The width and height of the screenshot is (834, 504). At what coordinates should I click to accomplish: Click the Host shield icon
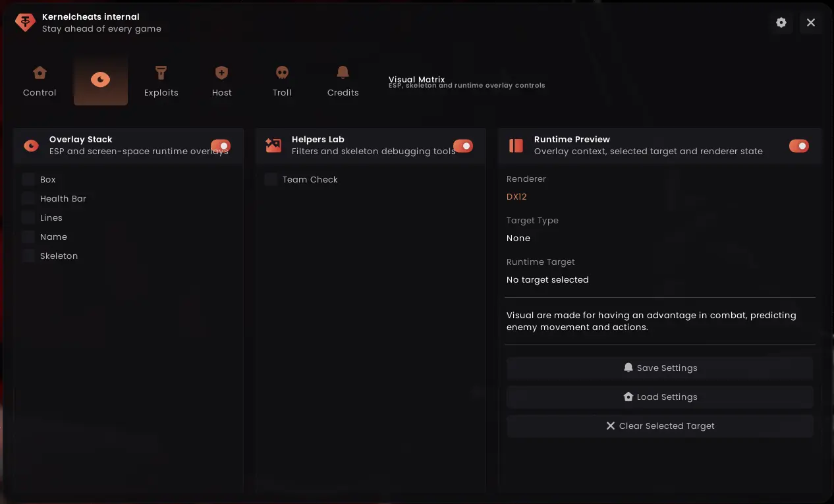click(221, 72)
